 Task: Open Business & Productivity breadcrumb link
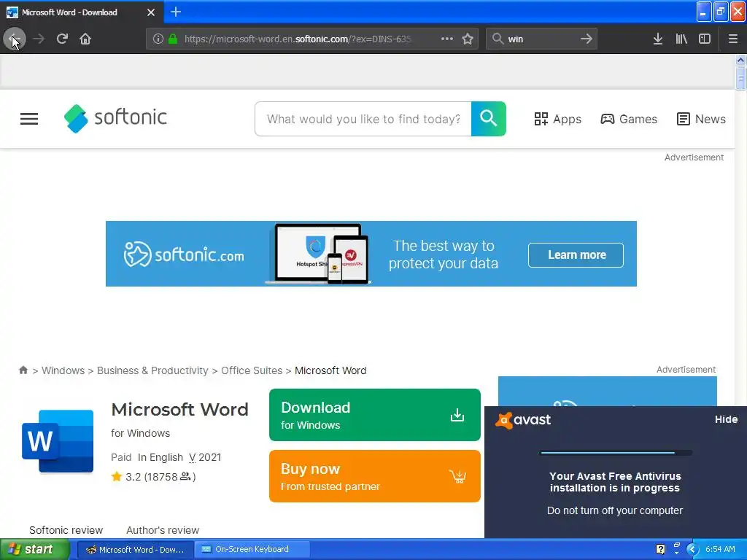(x=152, y=370)
